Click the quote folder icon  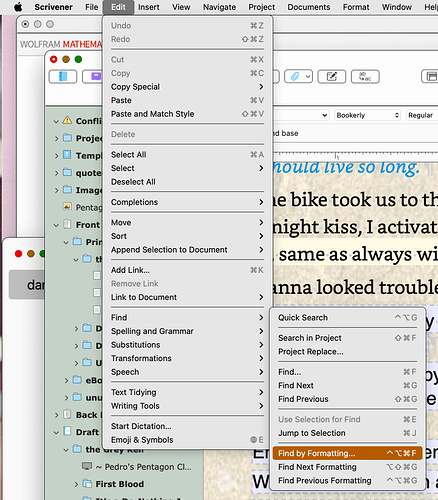pos(67,172)
